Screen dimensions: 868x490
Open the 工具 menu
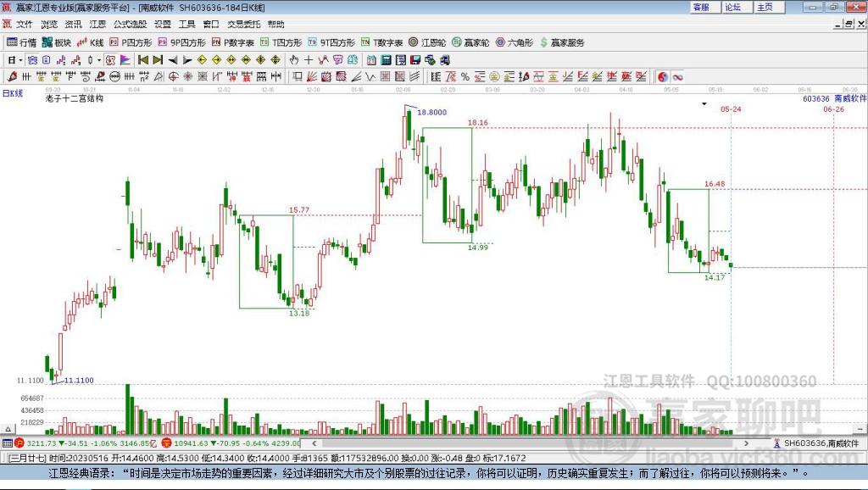(187, 24)
